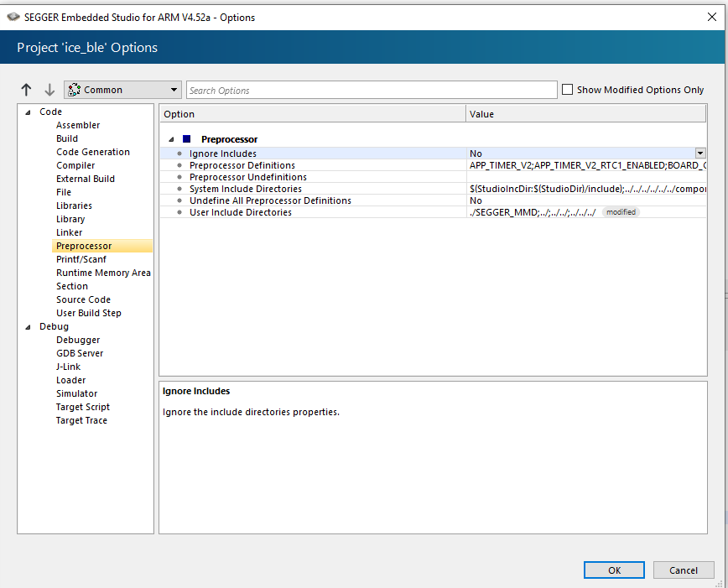
Task: Collapse the Debug tree node
Action: point(27,327)
